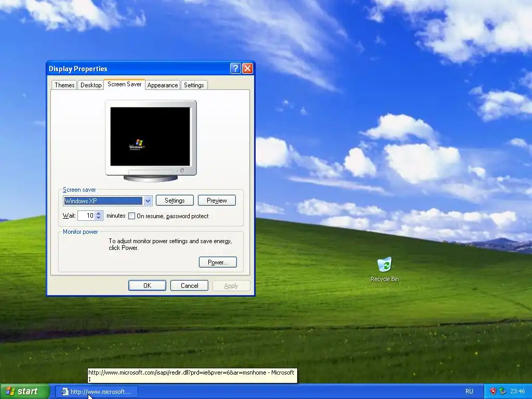Viewport: 532px width, 399px height.
Task: Decrease the wait minutes with down arrow
Action: pos(99,218)
